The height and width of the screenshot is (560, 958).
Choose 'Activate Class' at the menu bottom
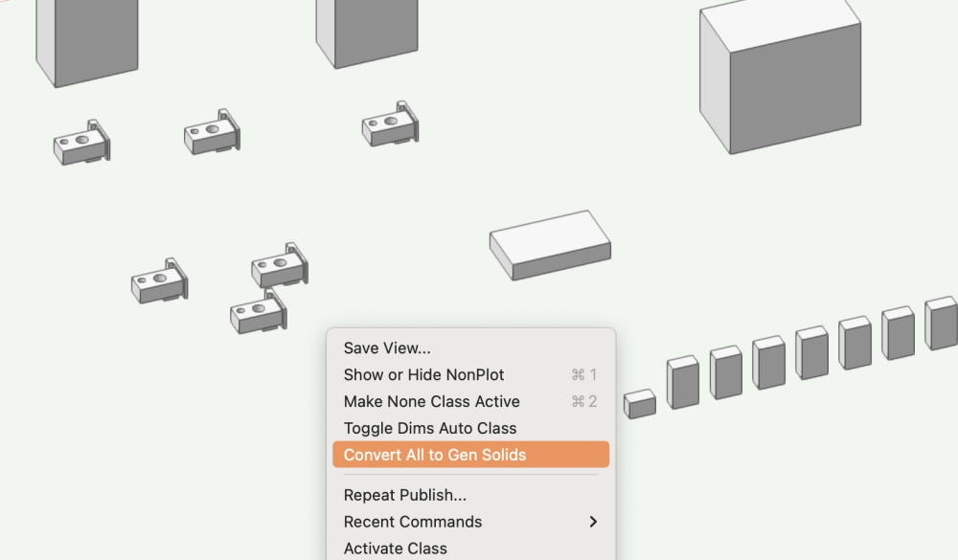point(395,549)
